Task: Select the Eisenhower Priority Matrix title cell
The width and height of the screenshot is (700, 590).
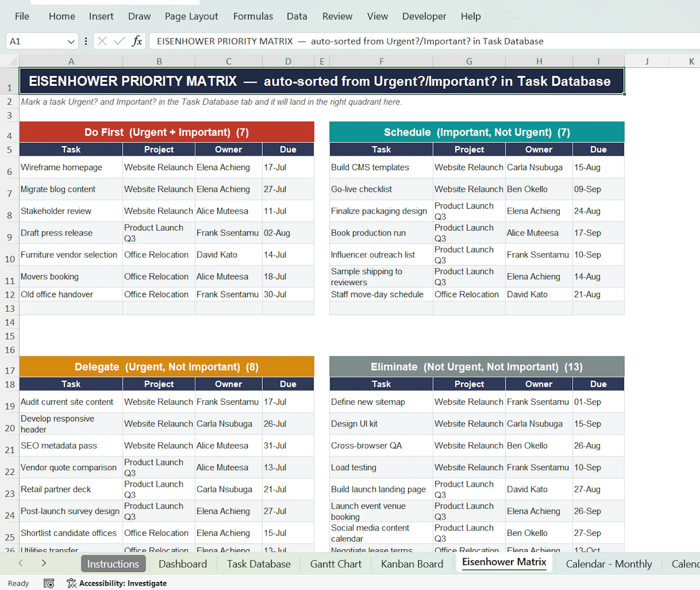Action: (x=322, y=81)
